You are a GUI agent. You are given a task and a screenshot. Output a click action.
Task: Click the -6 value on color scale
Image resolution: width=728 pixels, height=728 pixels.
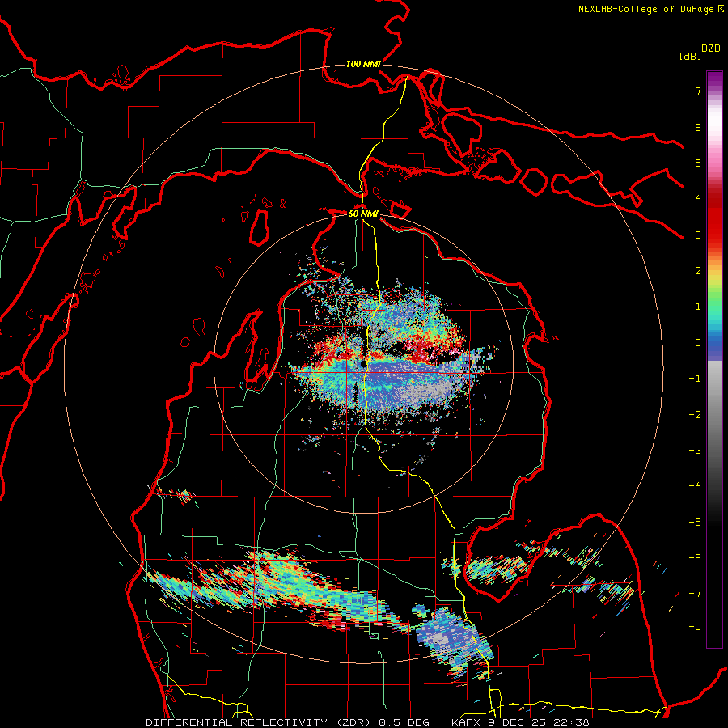point(695,558)
